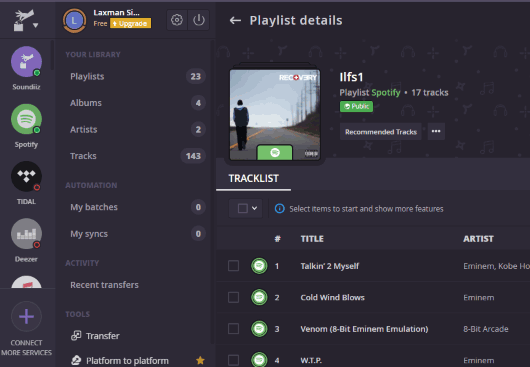
Task: Switch to the TRACKLIST tab
Action: (254, 178)
